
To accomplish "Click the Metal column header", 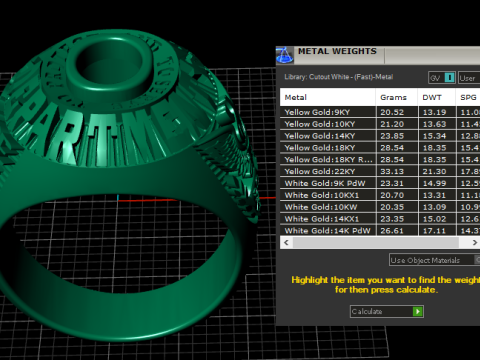I will [x=328, y=97].
